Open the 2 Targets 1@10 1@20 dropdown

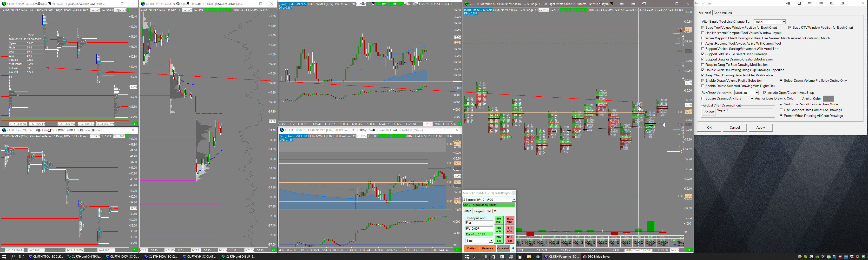[489, 200]
